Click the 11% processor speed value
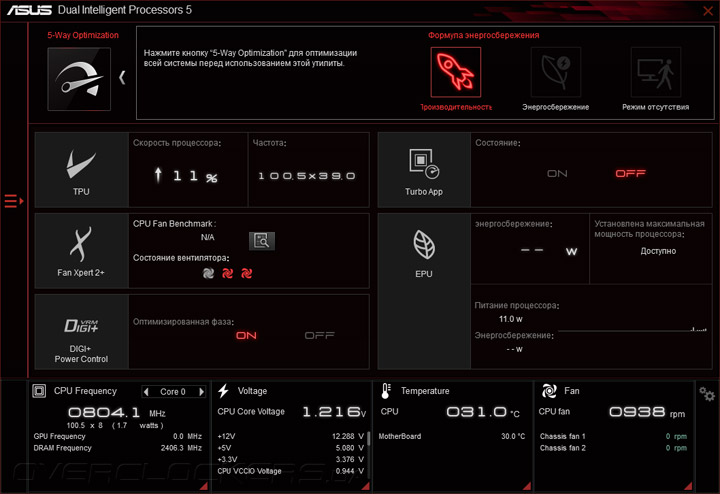 [186, 176]
